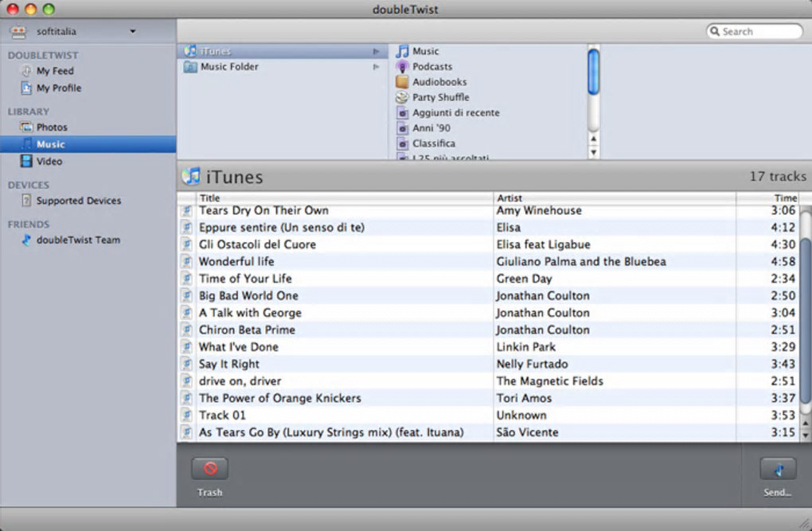Click the doubleTwist Team friend icon

26,240
